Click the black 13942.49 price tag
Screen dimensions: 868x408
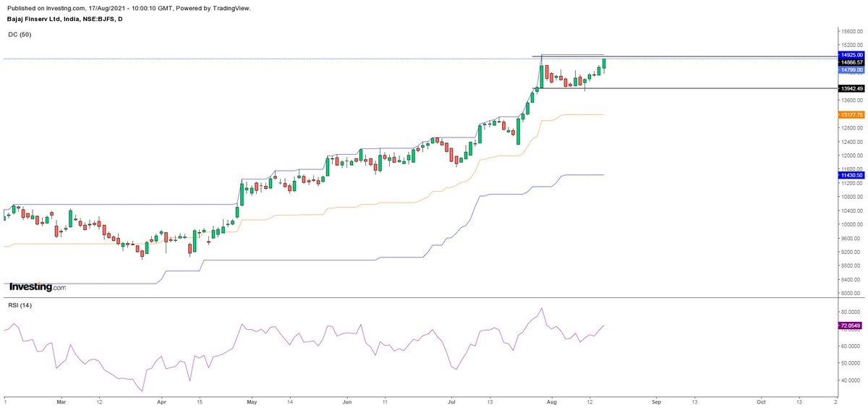(x=850, y=88)
